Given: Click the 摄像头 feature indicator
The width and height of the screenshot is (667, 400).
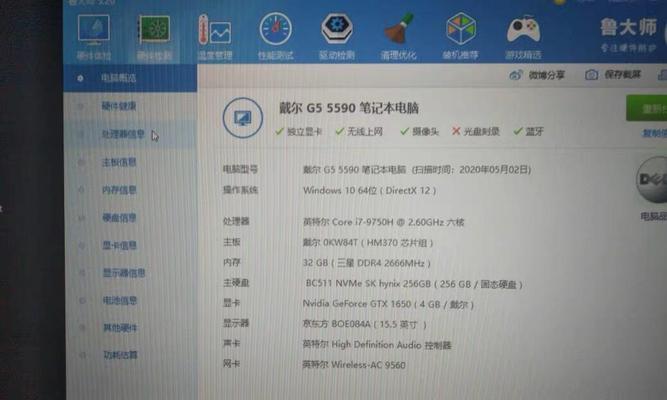Looking at the screenshot, I should tap(419, 131).
